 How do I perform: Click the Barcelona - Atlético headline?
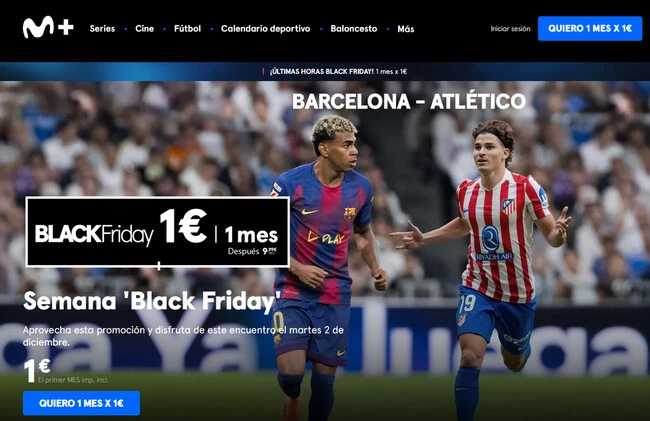click(x=409, y=101)
